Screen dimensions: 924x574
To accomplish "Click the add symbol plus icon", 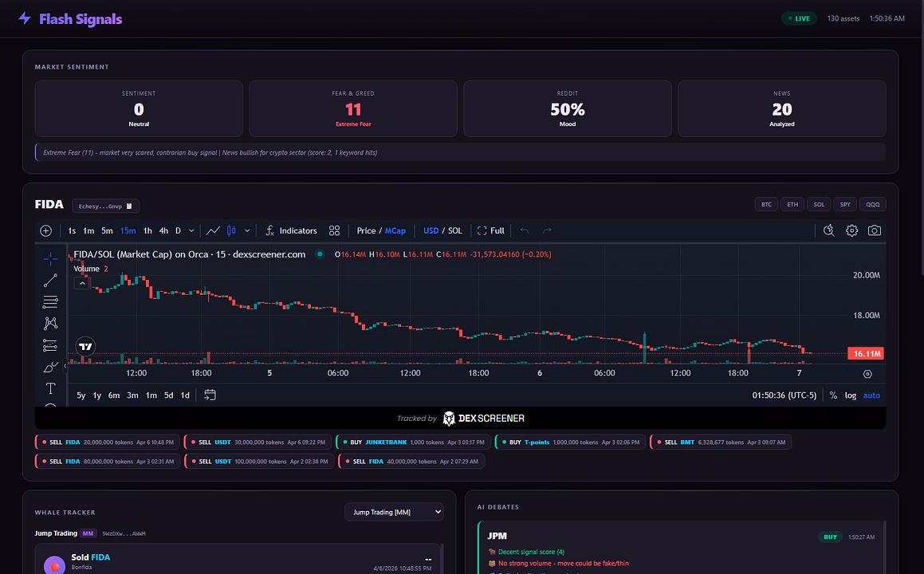I will tap(46, 230).
